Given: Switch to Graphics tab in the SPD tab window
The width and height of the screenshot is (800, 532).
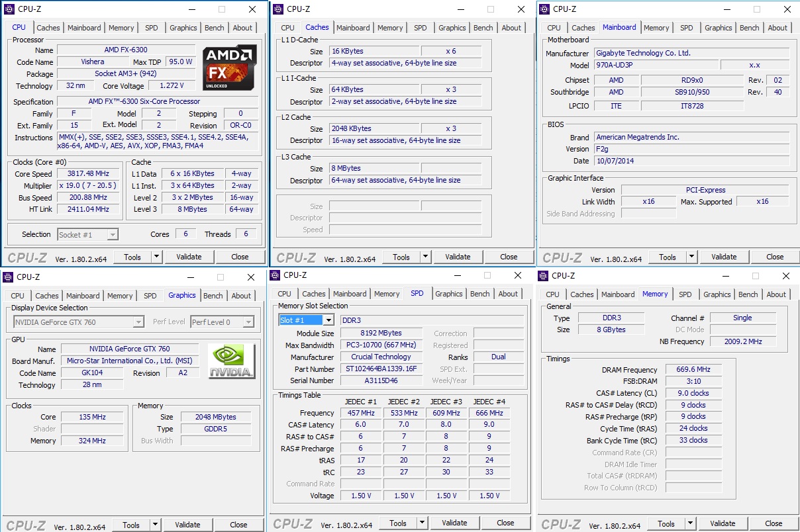Looking at the screenshot, I should pos(449,294).
